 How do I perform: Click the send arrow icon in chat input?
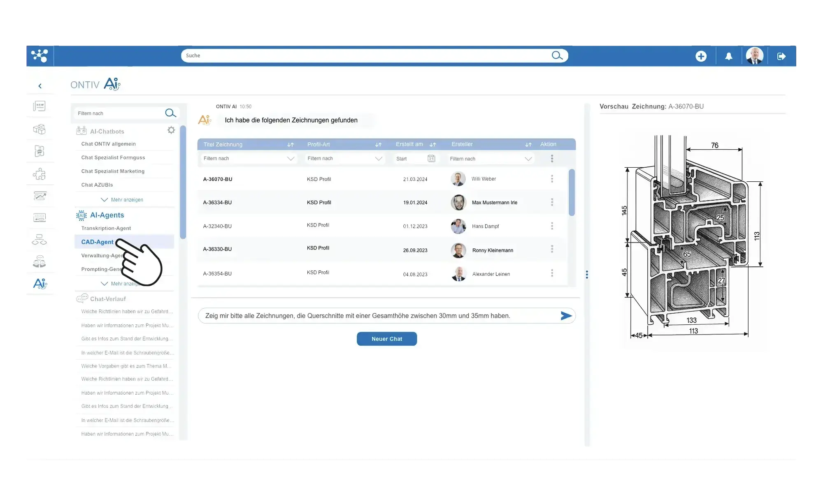tap(566, 316)
